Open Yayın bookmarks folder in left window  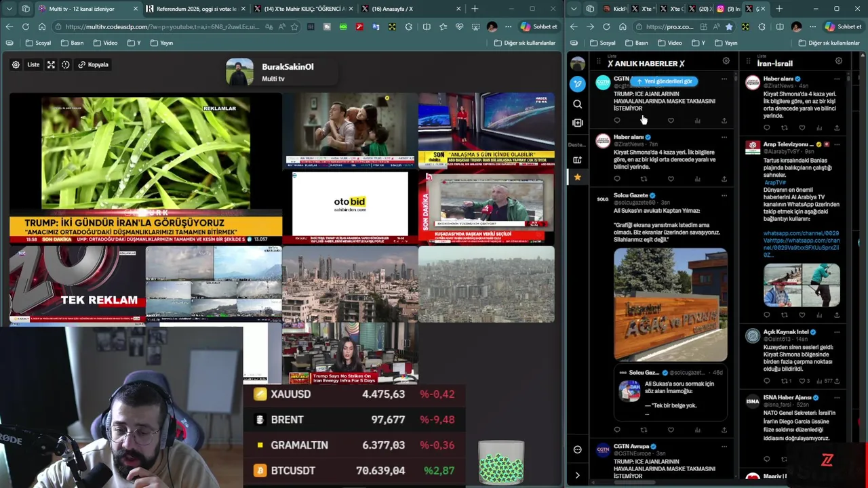pos(161,43)
